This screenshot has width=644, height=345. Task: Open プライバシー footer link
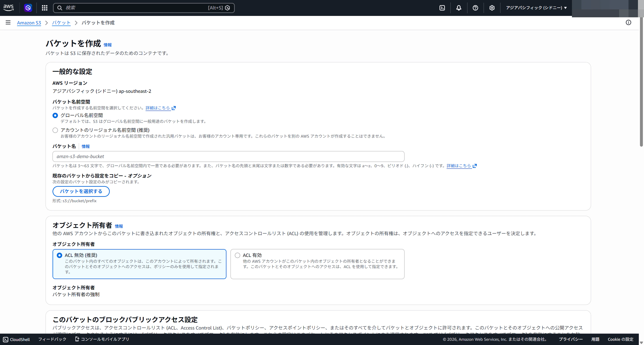click(571, 339)
